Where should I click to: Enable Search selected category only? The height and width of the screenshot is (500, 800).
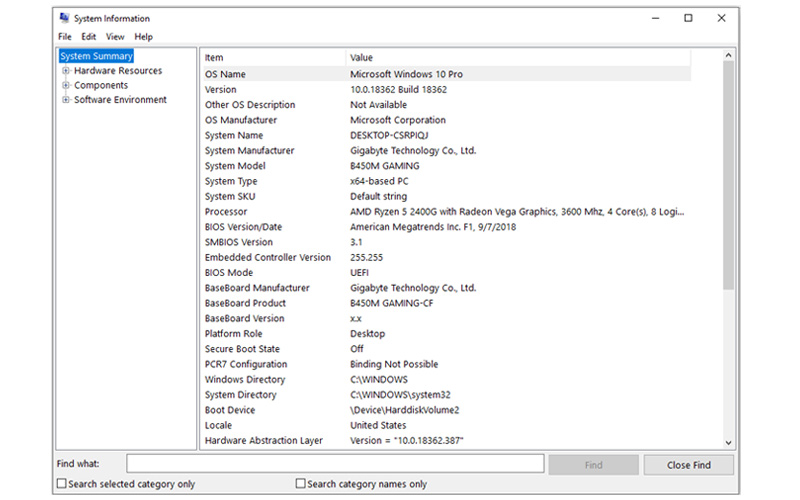62,483
